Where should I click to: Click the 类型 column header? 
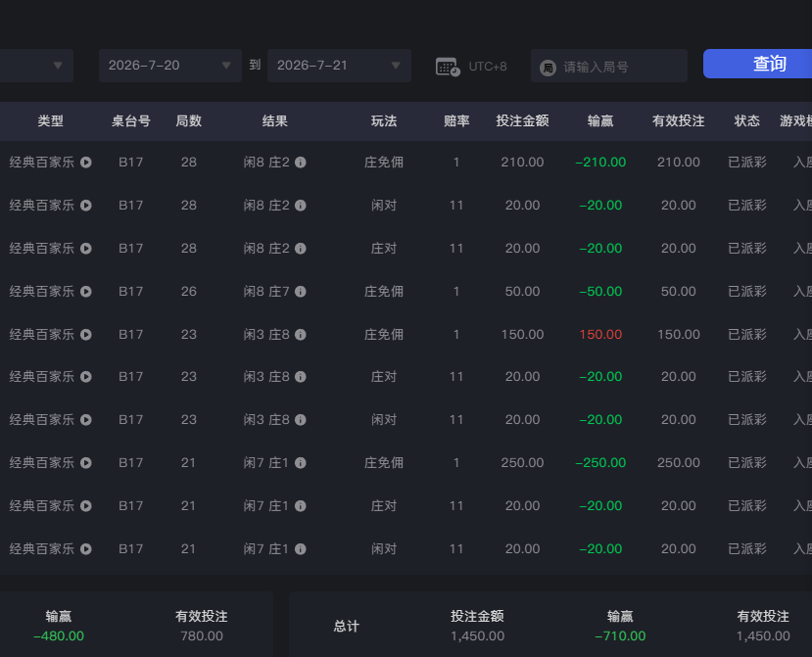click(50, 121)
